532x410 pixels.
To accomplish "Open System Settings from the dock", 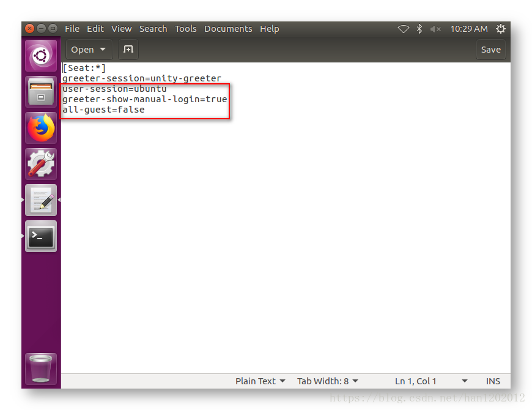I will (41, 164).
